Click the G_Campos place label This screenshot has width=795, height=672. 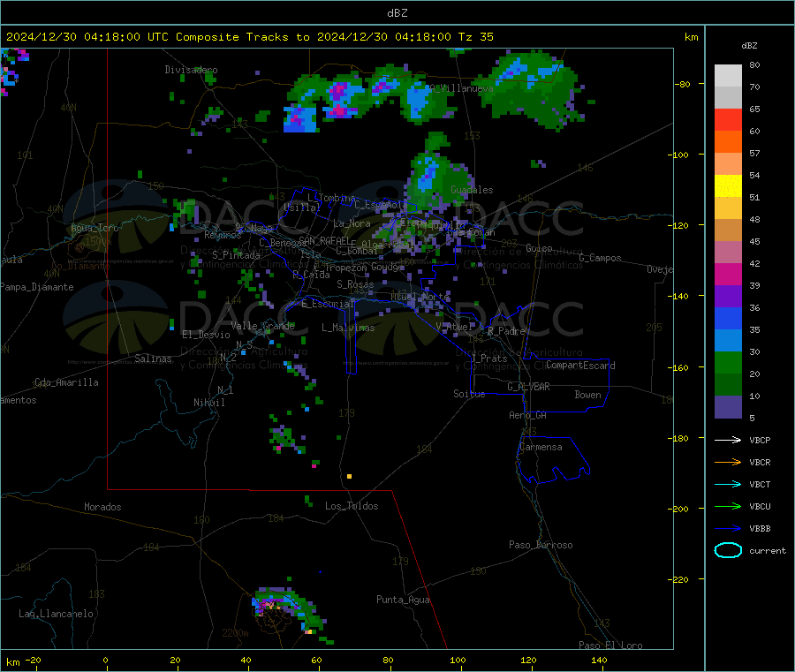pos(600,258)
